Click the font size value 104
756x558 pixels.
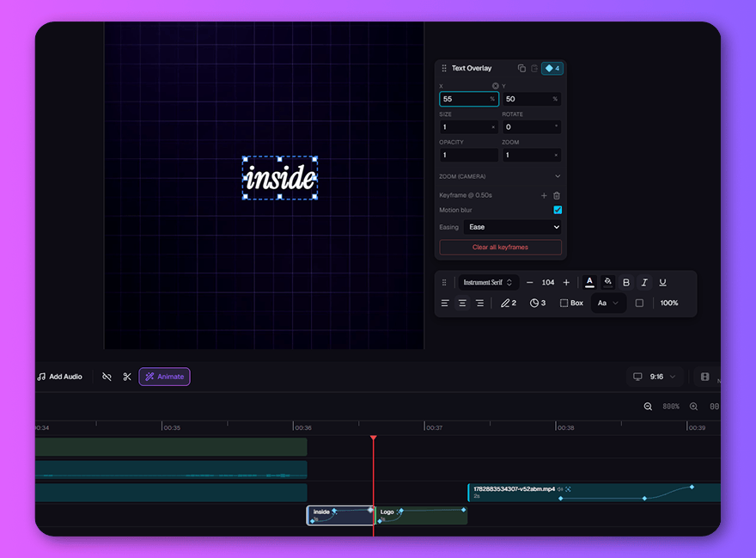pyautogui.click(x=548, y=282)
